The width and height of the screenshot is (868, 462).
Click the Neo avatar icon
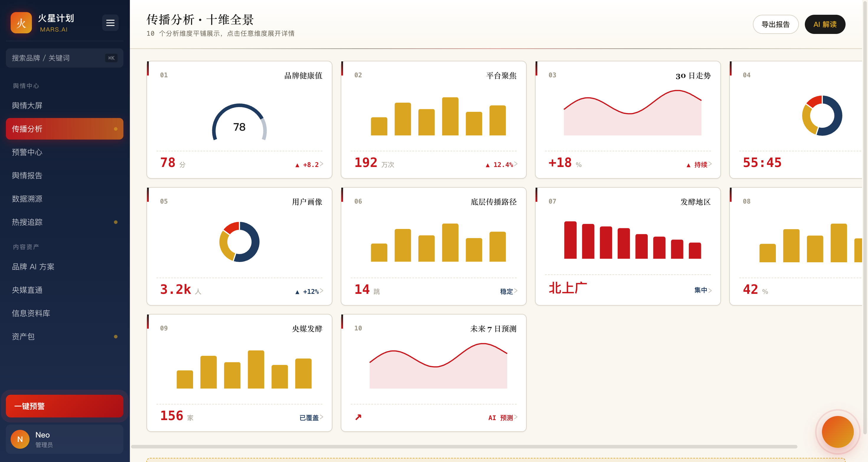coord(20,439)
